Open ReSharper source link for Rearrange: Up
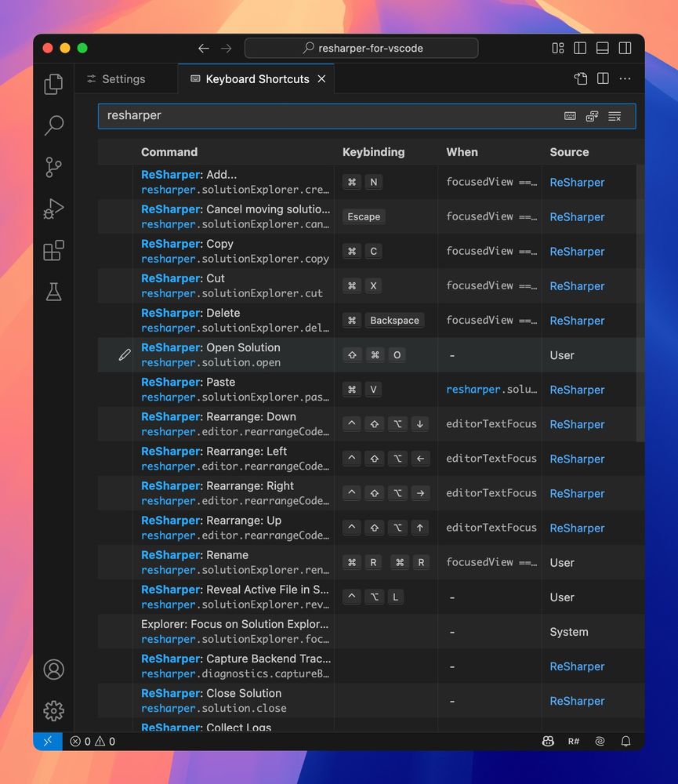Viewport: 678px width, 784px height. tap(577, 528)
